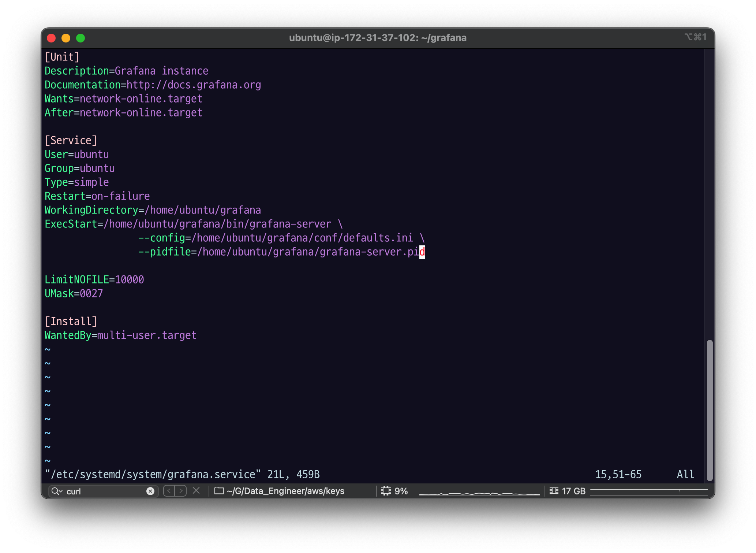Screen dimensions: 756x553
Task: Click the green zoom window button
Action: [81, 38]
